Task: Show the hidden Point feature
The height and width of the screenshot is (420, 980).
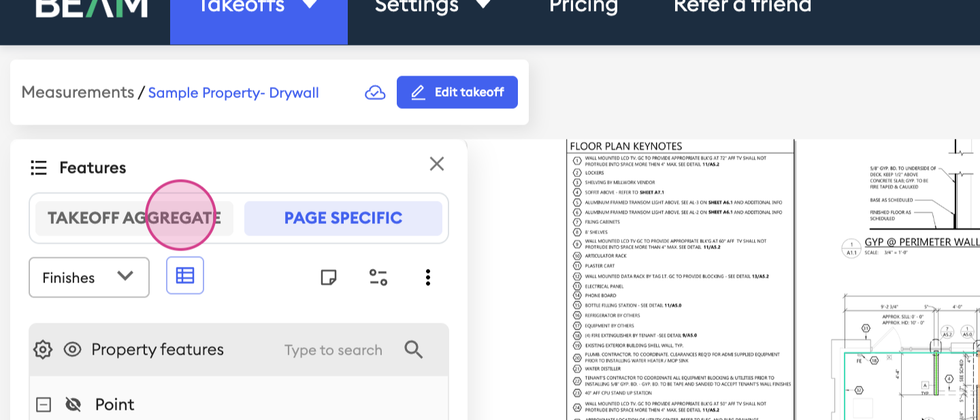Action: tap(73, 404)
